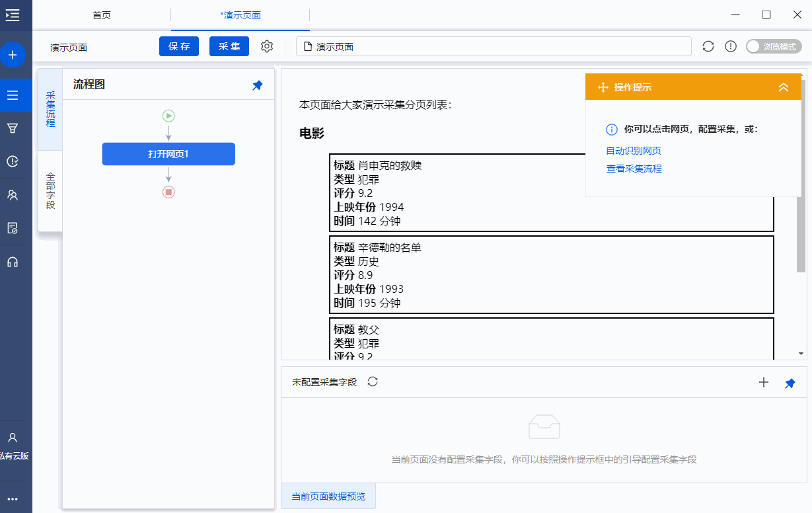
Task: Click the red stop node in flowchart
Action: pyautogui.click(x=168, y=192)
